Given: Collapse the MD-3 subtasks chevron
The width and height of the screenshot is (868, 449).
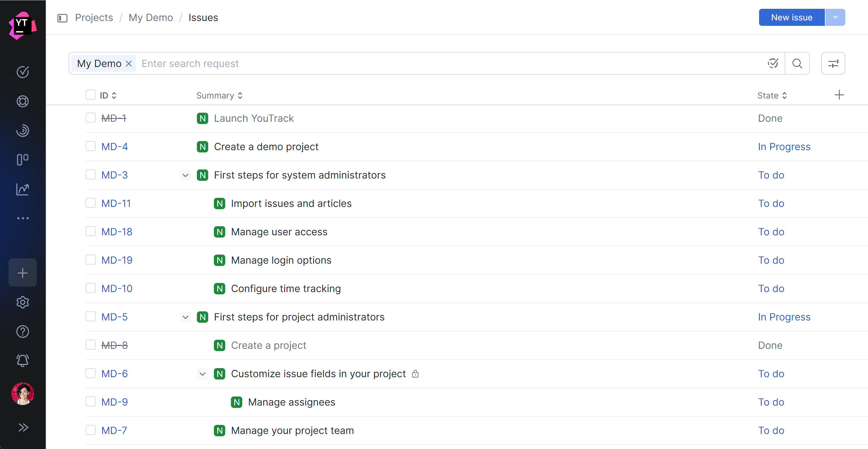Looking at the screenshot, I should tap(185, 175).
